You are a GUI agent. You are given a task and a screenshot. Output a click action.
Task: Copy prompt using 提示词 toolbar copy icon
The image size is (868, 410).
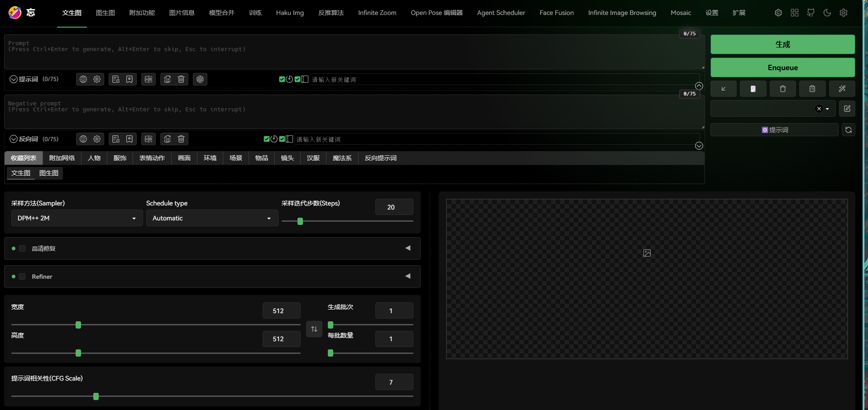(x=168, y=79)
